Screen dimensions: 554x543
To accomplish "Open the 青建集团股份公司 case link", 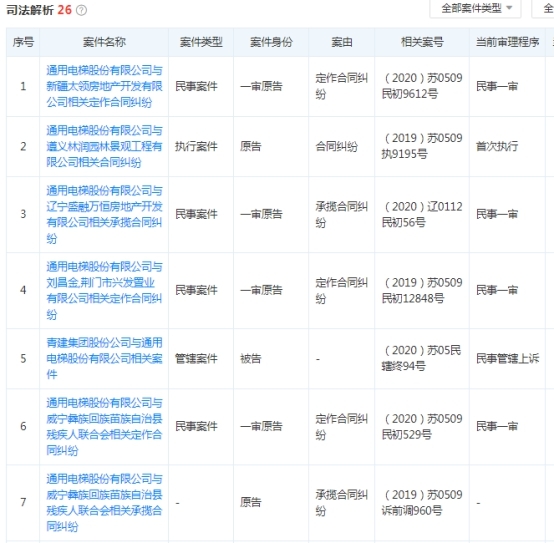I will click(x=104, y=358).
